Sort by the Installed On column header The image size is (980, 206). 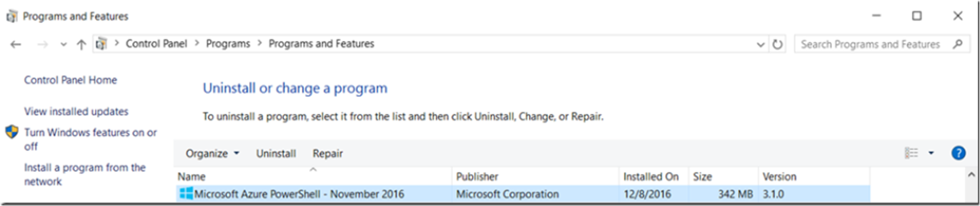tap(654, 176)
